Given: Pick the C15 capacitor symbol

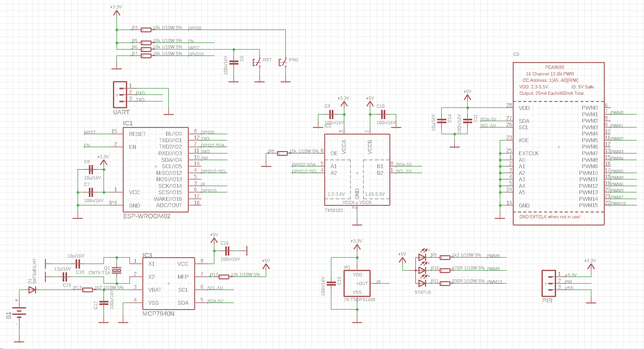Looking at the screenshot, I should (331, 283).
